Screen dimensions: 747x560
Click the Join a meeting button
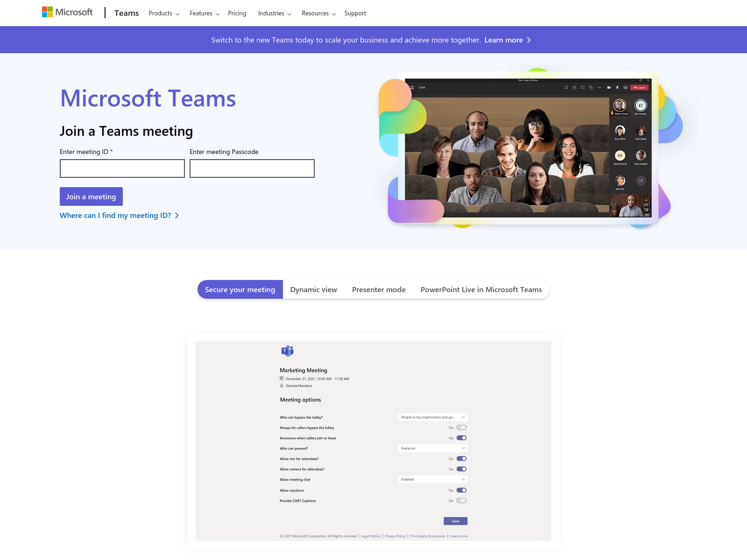(x=91, y=196)
